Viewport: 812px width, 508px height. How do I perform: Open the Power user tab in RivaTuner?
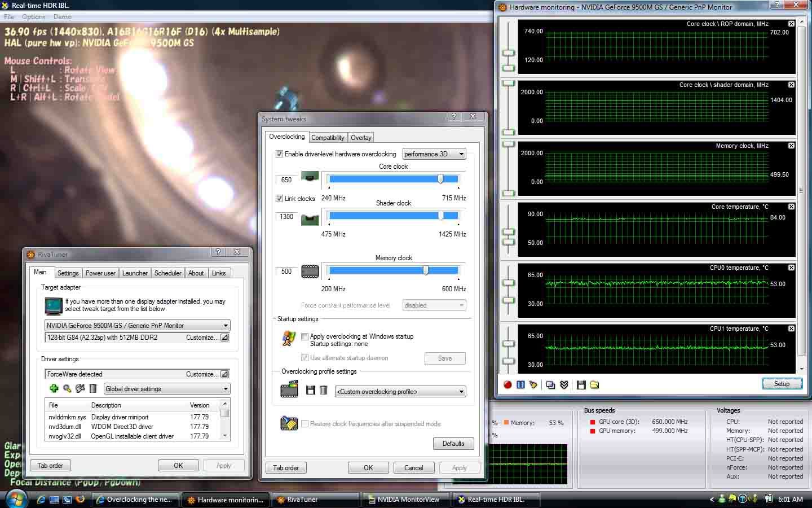[100, 273]
